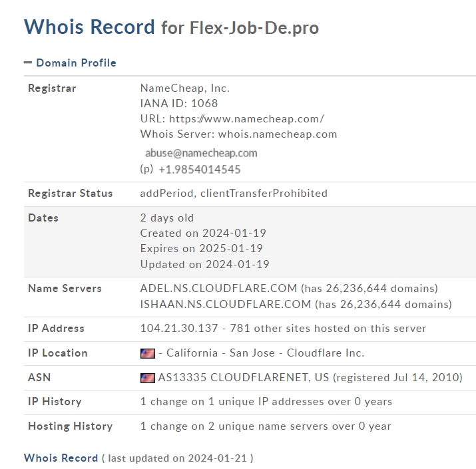
Task: Collapse the Domain Profile section
Action: tap(27, 63)
